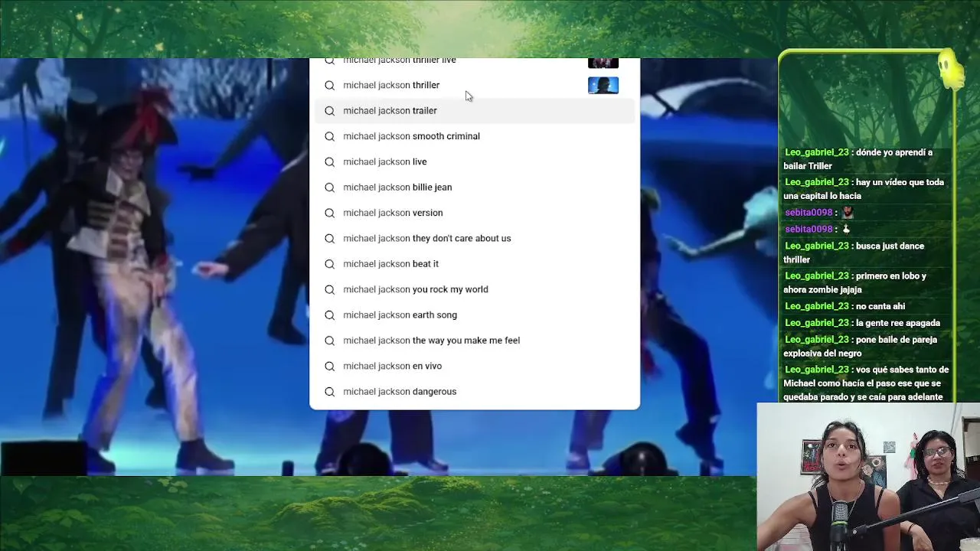
Task: Pick 'michael jackson the way you make me feel'
Action: (475, 341)
